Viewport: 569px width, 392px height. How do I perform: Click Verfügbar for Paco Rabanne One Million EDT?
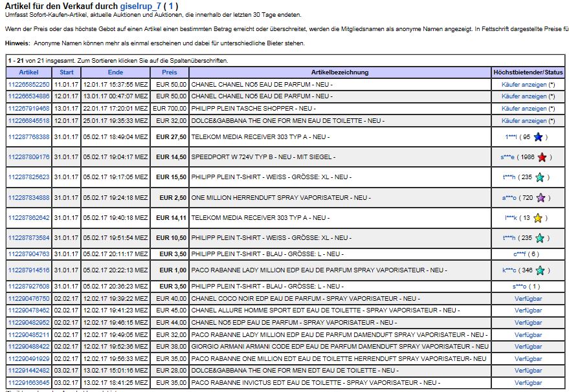tap(528, 358)
